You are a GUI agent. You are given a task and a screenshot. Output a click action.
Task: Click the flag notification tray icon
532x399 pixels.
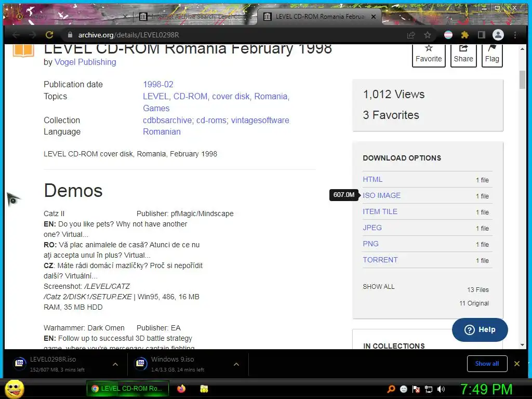pyautogui.click(x=416, y=389)
